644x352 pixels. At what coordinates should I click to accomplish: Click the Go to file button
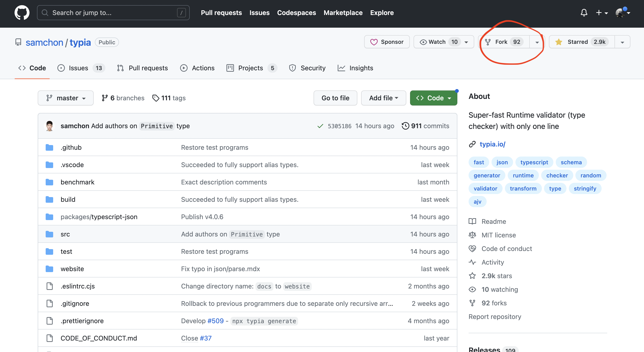click(335, 98)
